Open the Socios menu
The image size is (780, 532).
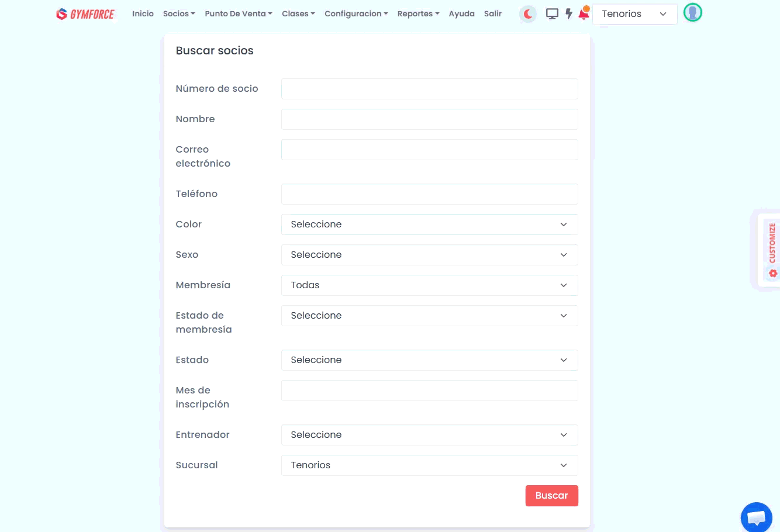179,13
